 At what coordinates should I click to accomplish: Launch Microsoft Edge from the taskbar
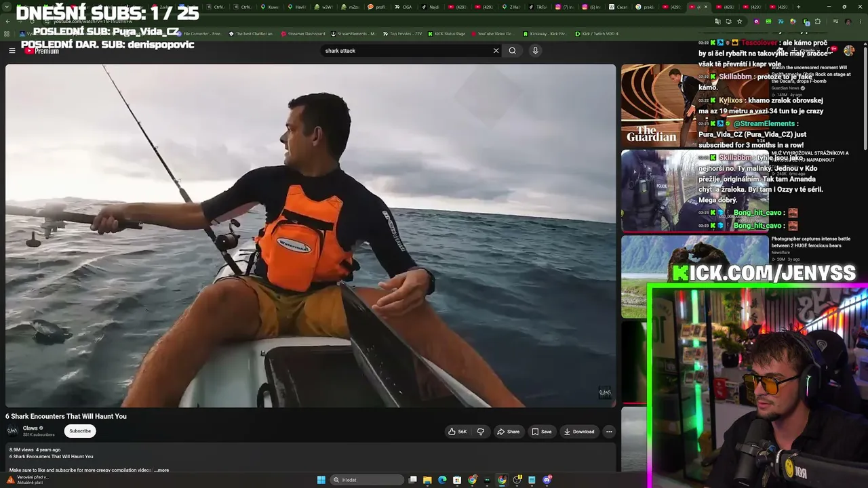[442, 480]
